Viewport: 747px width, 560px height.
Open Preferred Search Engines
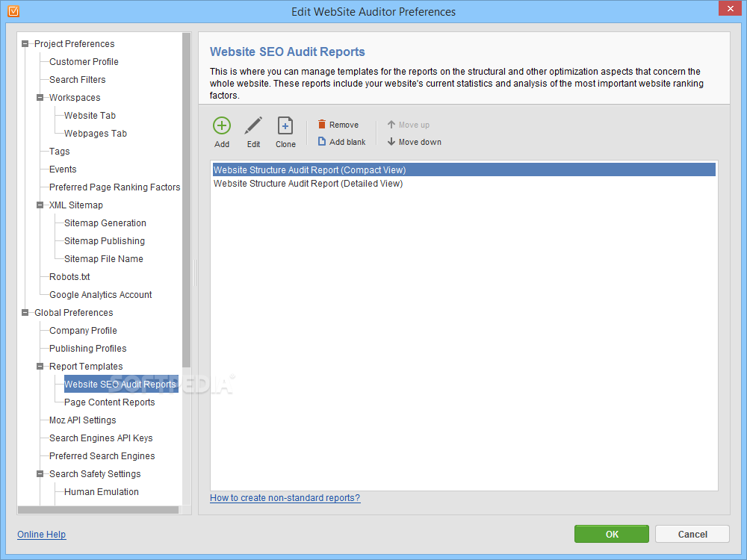pos(102,456)
